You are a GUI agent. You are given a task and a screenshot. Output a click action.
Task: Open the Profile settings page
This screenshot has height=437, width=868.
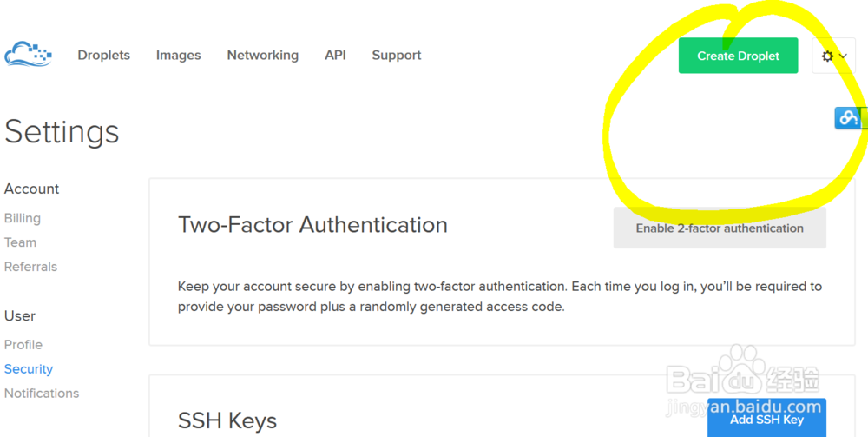click(23, 345)
